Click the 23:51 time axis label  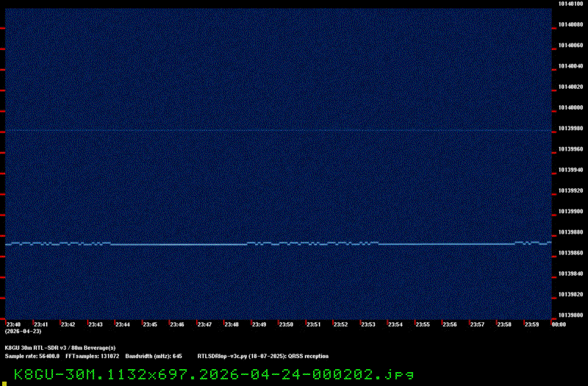(314, 324)
